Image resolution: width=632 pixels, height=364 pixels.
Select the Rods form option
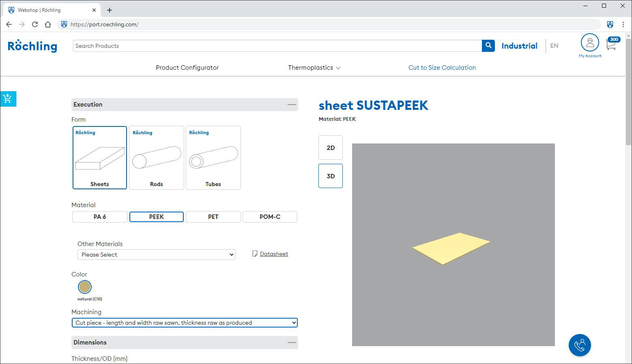coord(157,158)
